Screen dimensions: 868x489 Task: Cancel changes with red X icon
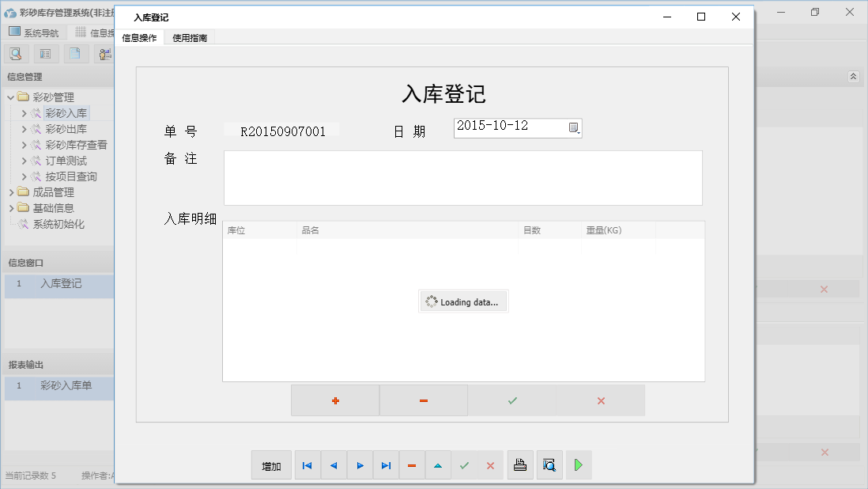tap(489, 465)
